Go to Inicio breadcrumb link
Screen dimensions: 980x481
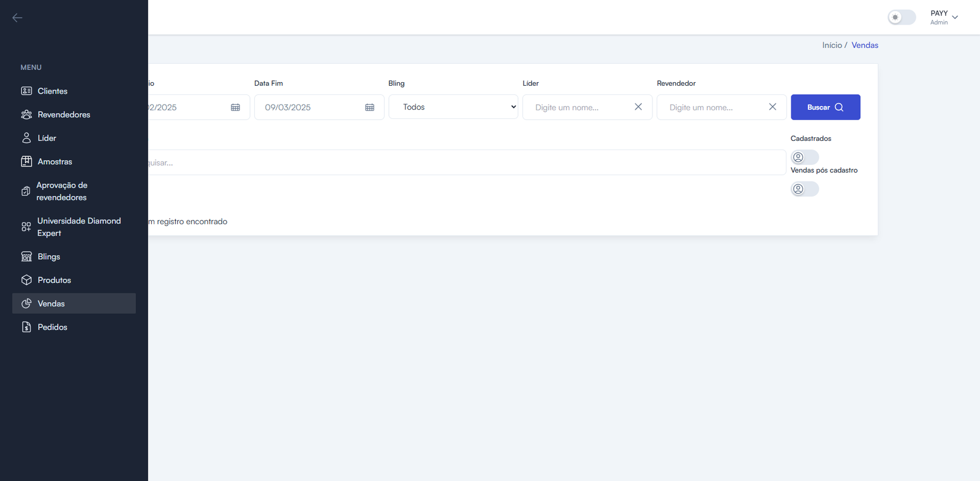click(832, 45)
